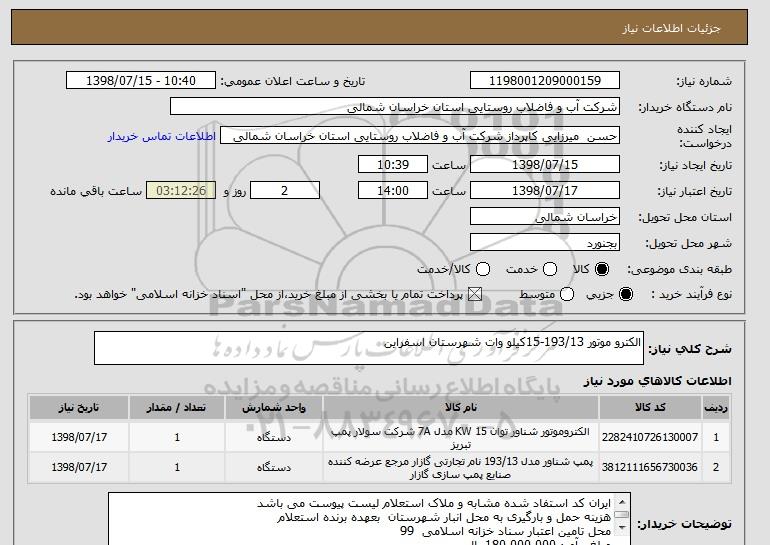The width and height of the screenshot is (770, 545).
Task: Click the نام کالا column header
Action: point(461,408)
